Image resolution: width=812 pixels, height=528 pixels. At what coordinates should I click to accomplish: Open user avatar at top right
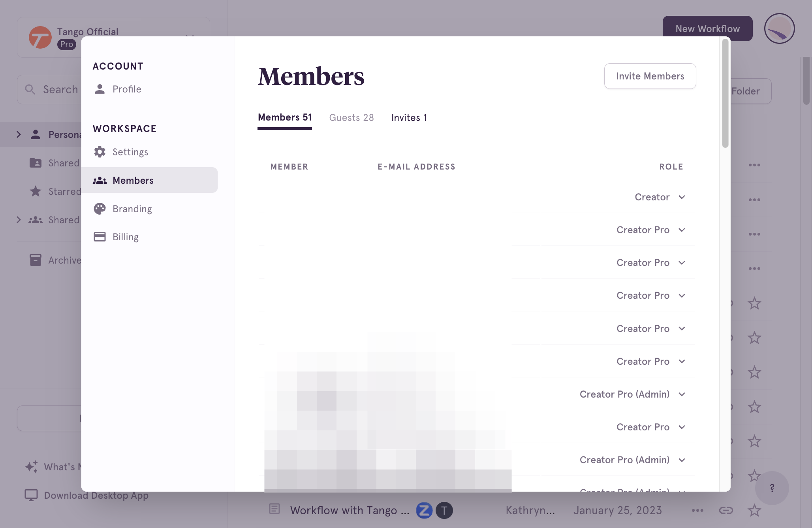(779, 28)
